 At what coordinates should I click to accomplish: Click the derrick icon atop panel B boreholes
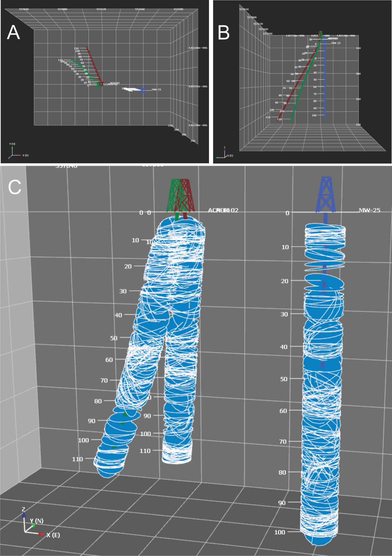[x=321, y=34]
